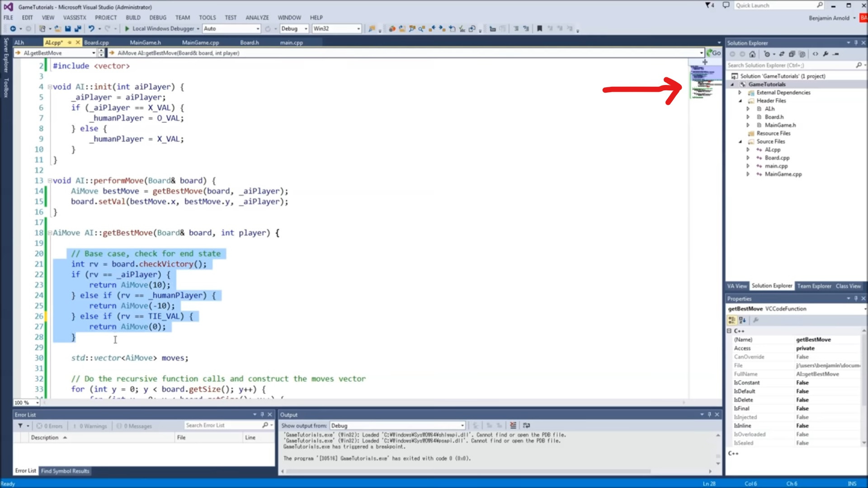
Task: Enable the Find Symbol Results tab
Action: [66, 470]
